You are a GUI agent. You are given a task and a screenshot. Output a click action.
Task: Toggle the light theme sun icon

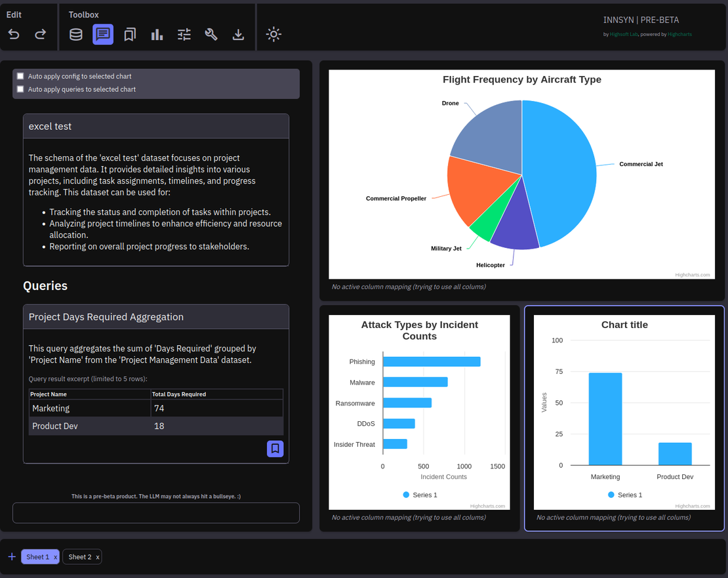point(274,35)
